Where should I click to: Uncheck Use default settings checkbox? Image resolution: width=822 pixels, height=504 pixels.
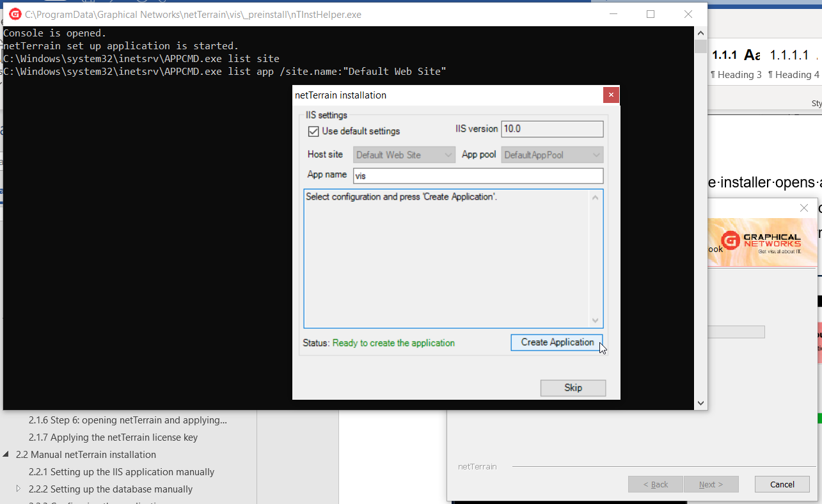coord(313,131)
